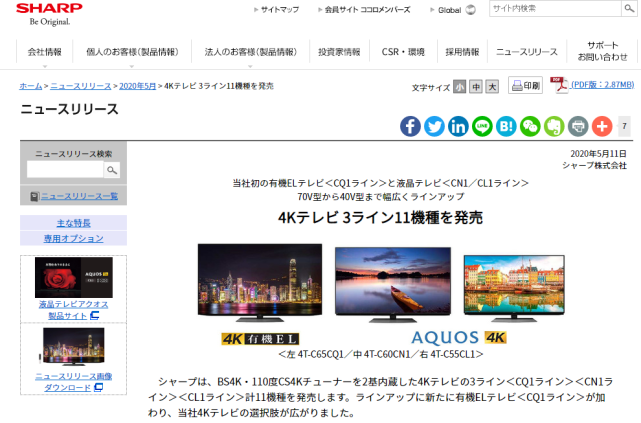
Task: Share the article on Twitter
Action: pos(434,126)
